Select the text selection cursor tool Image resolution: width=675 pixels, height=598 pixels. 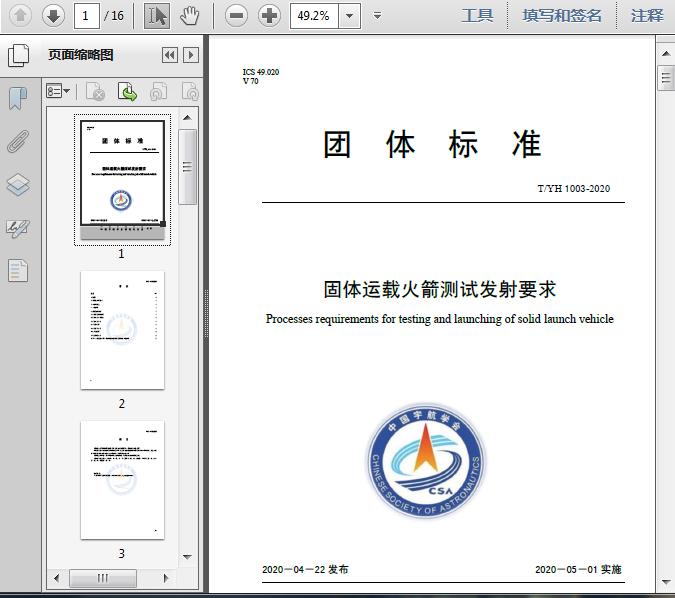[157, 16]
